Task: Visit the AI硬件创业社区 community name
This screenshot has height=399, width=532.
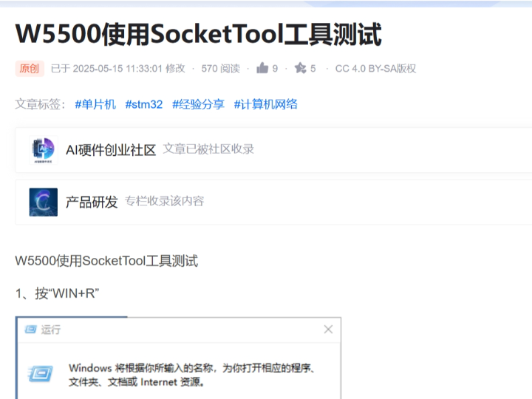Action: coord(111,150)
